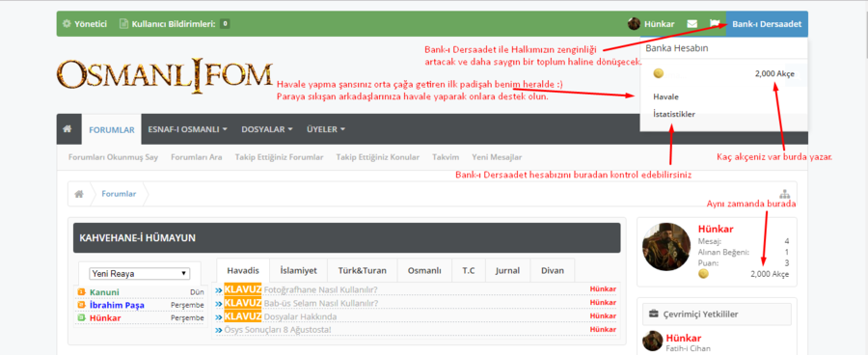Expand the DOSYALAR menu
Screen dimensions: 868x355
pyautogui.click(x=267, y=129)
